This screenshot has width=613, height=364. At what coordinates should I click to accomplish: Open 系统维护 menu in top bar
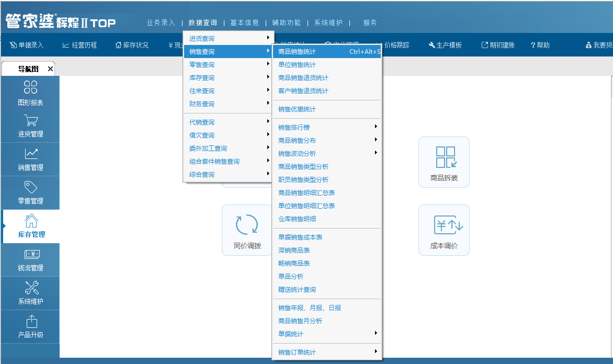click(328, 22)
